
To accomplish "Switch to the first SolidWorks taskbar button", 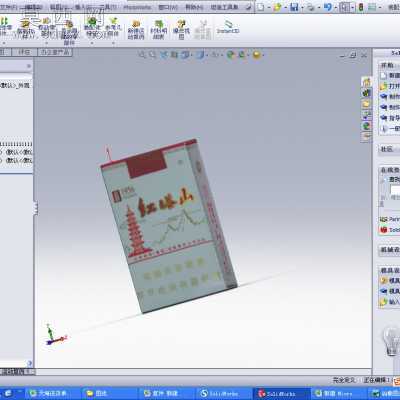I will point(223,394).
